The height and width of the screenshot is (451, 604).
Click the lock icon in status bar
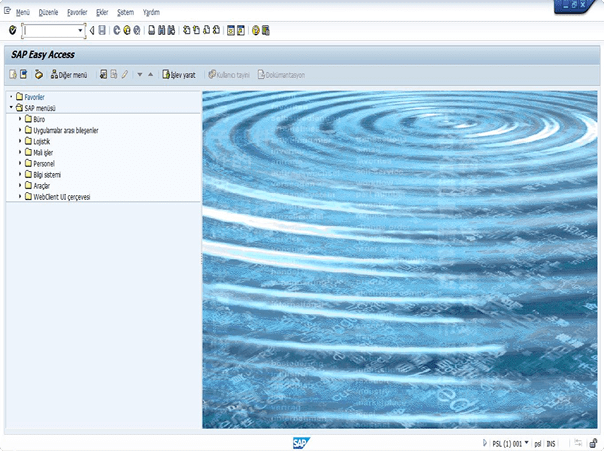594,441
